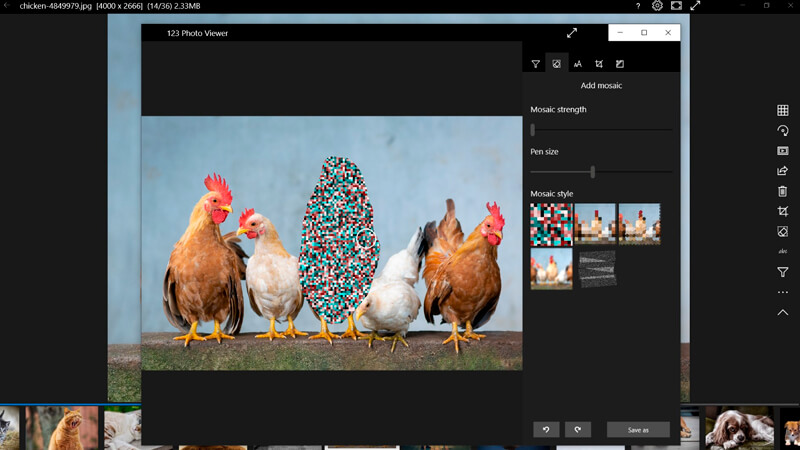Open settings gear in title bar
The image size is (800, 450).
tap(657, 6)
